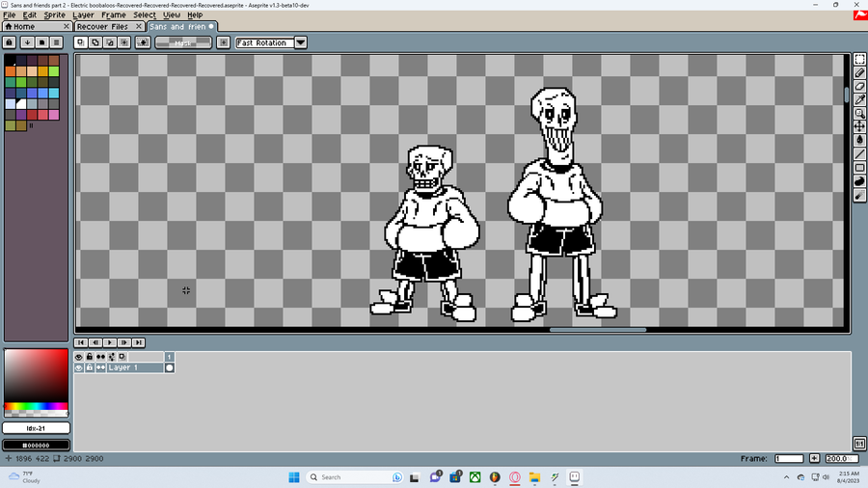Pick the orange palette swatch
This screenshot has width=868, height=488.
pos(11,70)
